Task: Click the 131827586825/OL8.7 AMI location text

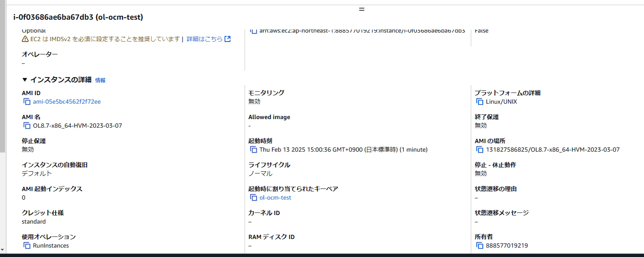Action: point(552,150)
